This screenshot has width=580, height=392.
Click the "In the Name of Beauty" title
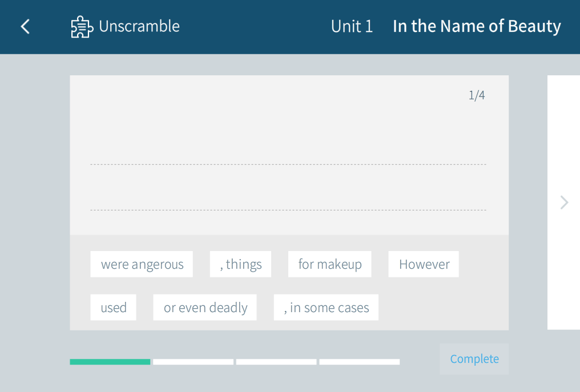click(477, 26)
